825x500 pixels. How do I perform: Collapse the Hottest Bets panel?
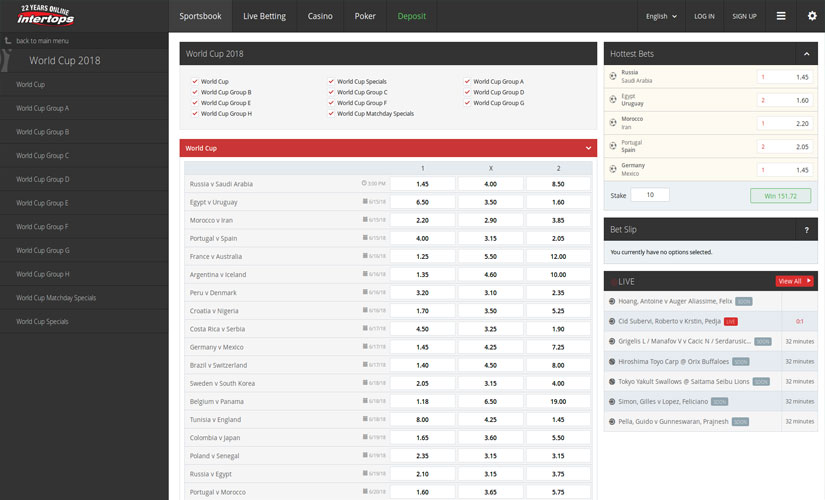point(806,54)
